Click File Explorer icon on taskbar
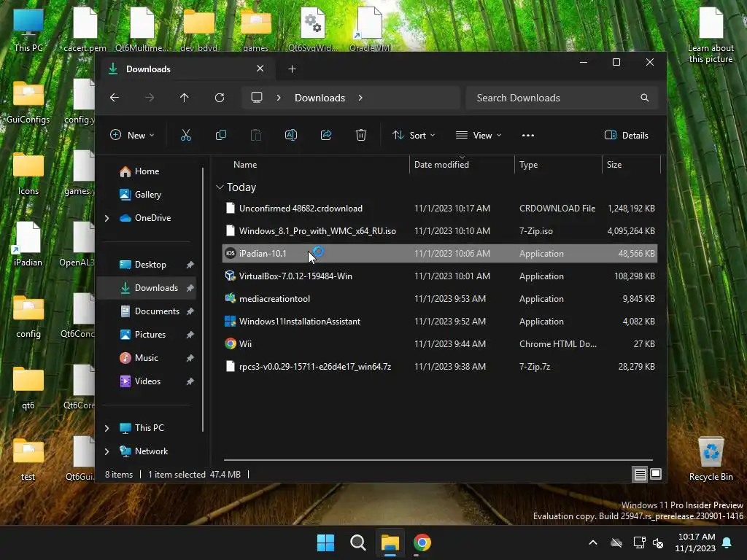Viewport: 747px width, 560px height. (390, 542)
